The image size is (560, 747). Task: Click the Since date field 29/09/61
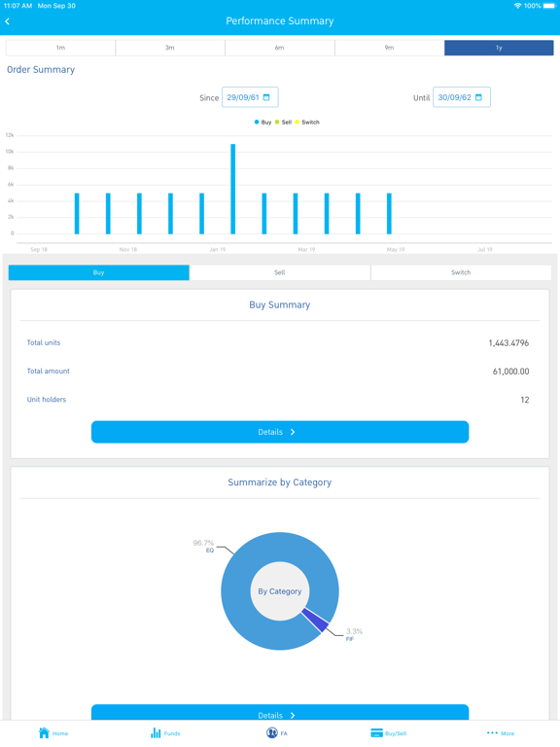tap(250, 97)
